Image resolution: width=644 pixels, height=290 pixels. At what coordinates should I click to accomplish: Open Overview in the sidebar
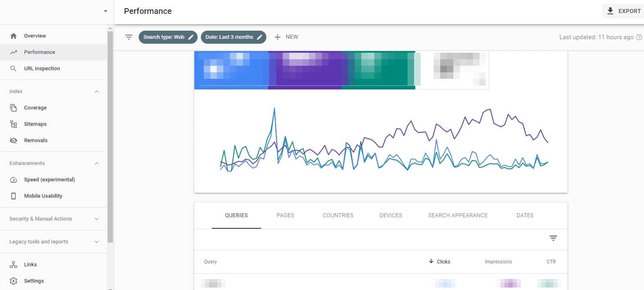(x=53, y=36)
